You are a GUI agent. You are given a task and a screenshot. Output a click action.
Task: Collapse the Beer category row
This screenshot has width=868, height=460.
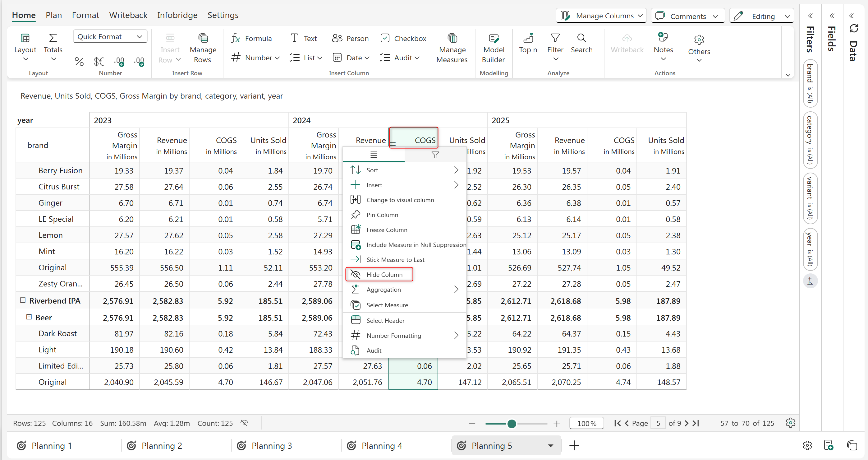coord(29,317)
